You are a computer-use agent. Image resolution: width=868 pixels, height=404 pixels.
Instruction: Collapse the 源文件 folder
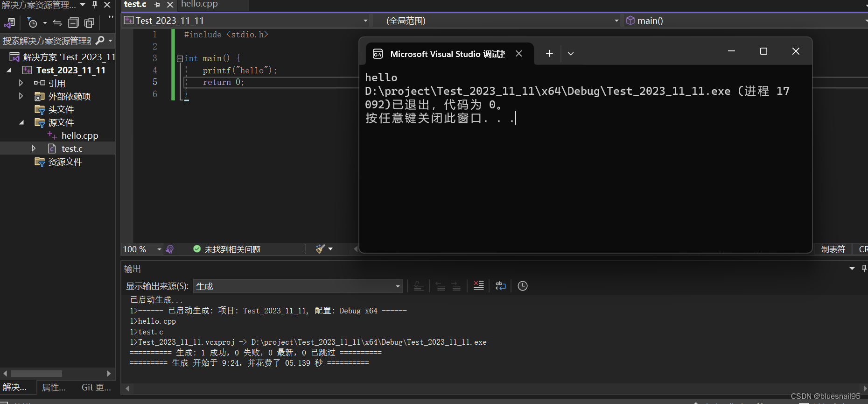click(21, 122)
